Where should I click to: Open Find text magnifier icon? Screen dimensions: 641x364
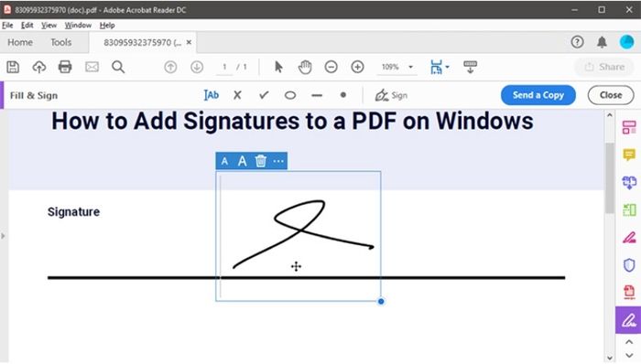click(118, 67)
